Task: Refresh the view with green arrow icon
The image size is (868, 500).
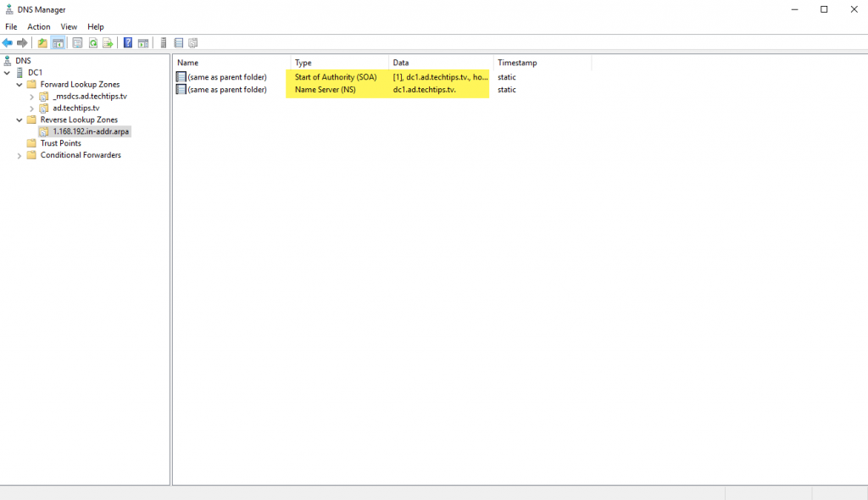Action: [93, 42]
